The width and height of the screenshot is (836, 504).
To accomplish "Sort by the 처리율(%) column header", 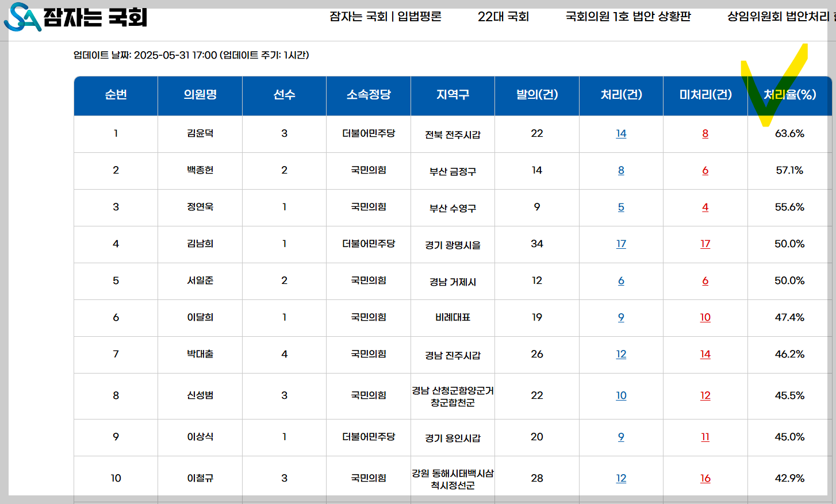I will [789, 95].
